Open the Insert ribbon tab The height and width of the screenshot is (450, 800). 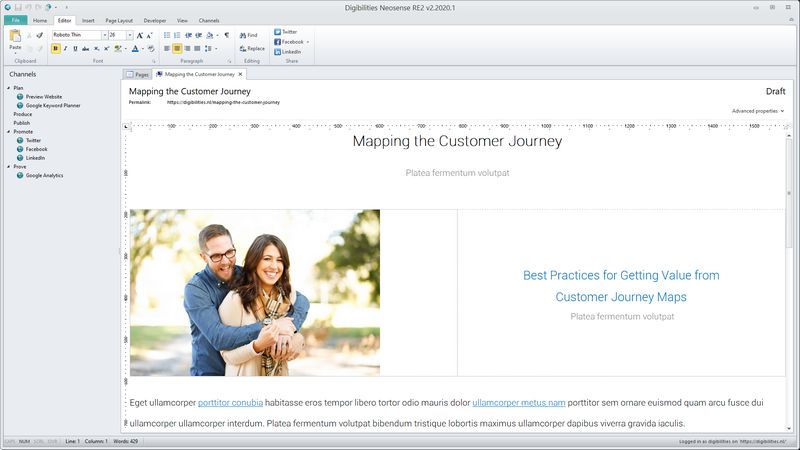89,20
